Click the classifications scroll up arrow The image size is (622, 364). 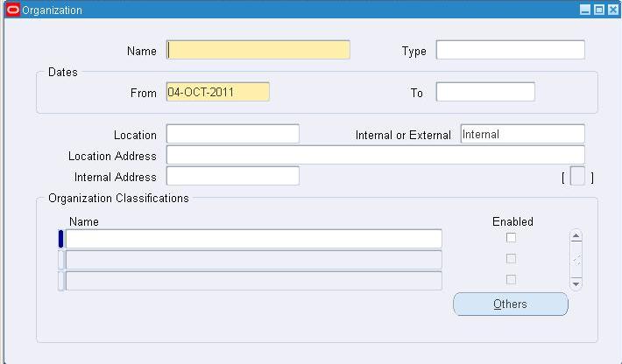tap(576, 236)
